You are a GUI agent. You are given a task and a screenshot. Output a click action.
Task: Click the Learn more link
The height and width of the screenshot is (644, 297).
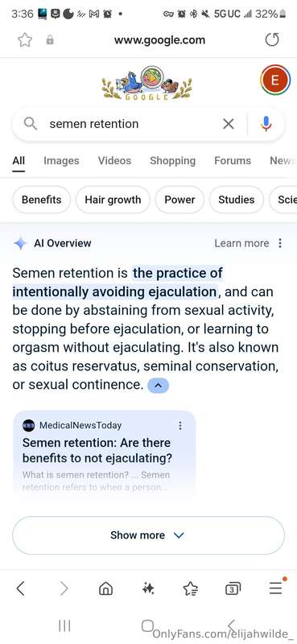pos(241,243)
